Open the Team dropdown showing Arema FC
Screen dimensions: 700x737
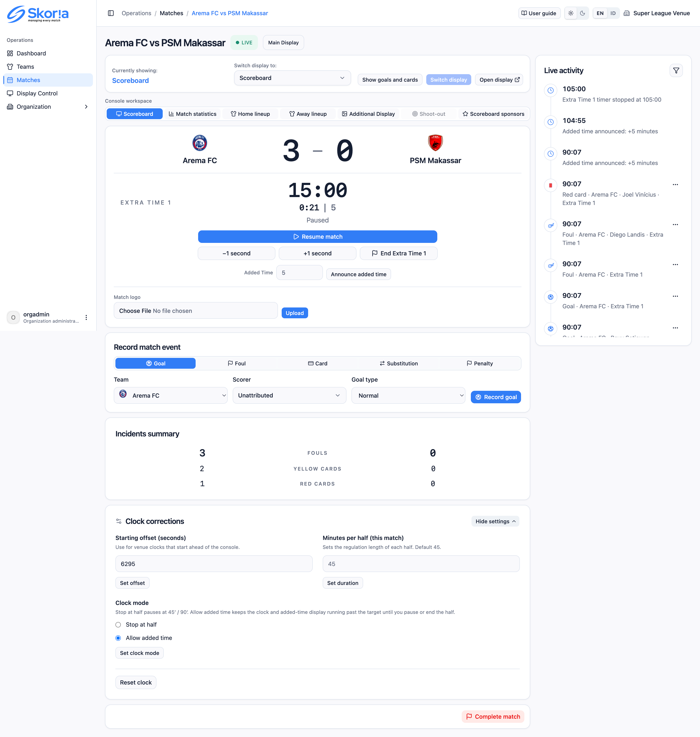coord(171,396)
